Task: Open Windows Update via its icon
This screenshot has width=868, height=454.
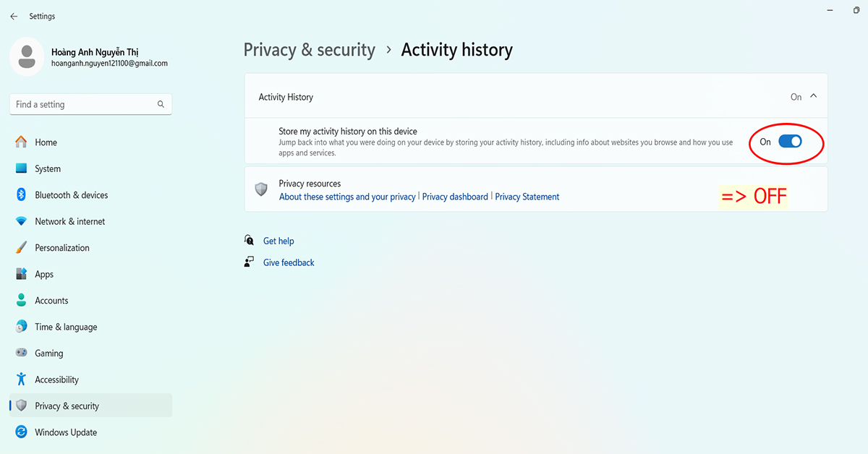Action: coord(21,432)
